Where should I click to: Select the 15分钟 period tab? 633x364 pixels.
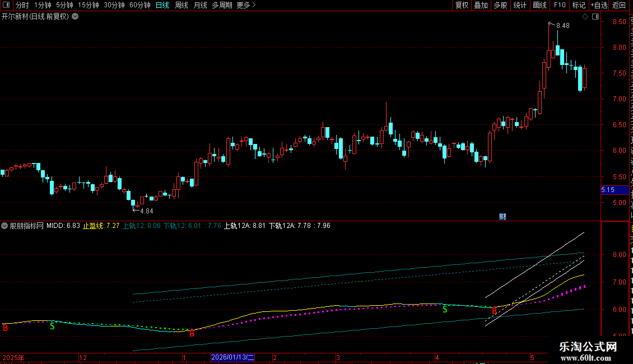(x=89, y=5)
